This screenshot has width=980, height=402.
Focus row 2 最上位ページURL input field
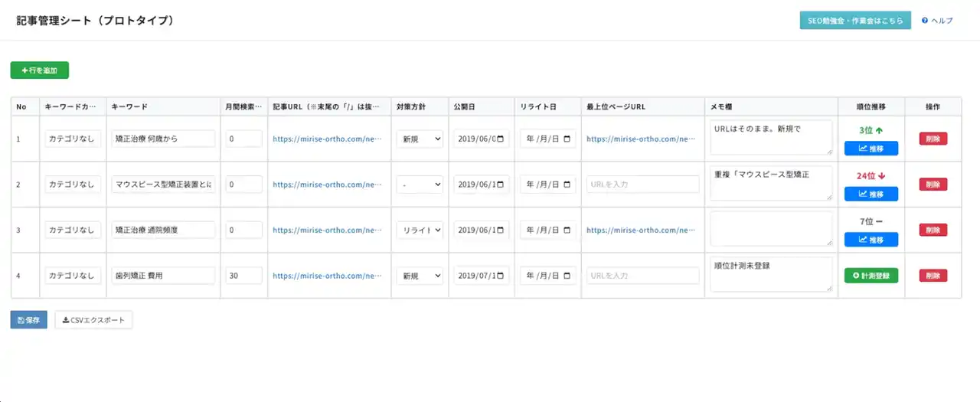pyautogui.click(x=642, y=185)
